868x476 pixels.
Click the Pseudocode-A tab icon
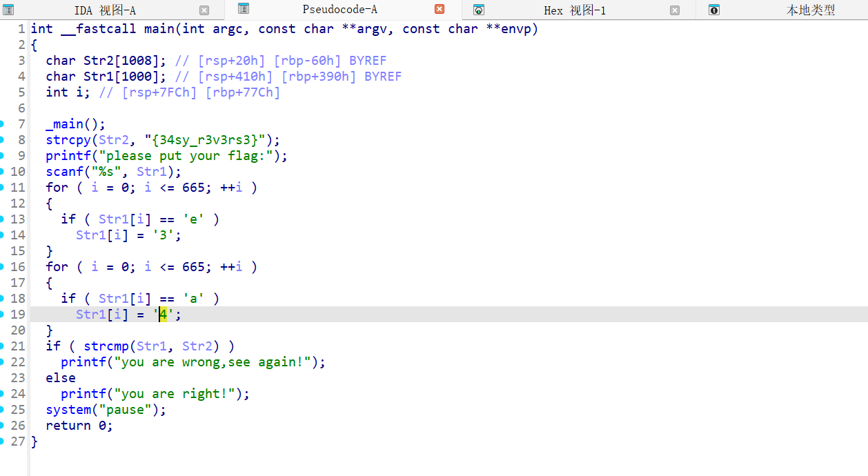pyautogui.click(x=243, y=9)
